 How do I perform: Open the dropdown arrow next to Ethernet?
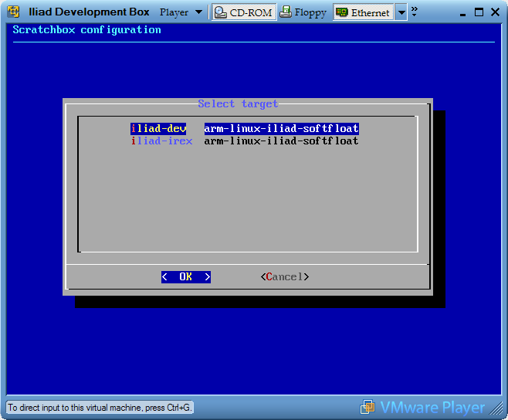pyautogui.click(x=401, y=12)
